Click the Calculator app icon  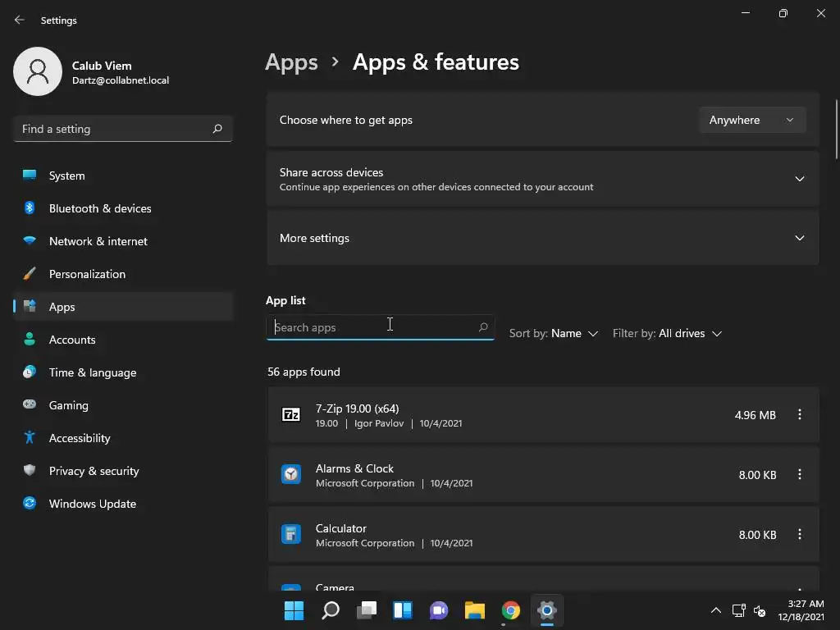pyautogui.click(x=291, y=535)
